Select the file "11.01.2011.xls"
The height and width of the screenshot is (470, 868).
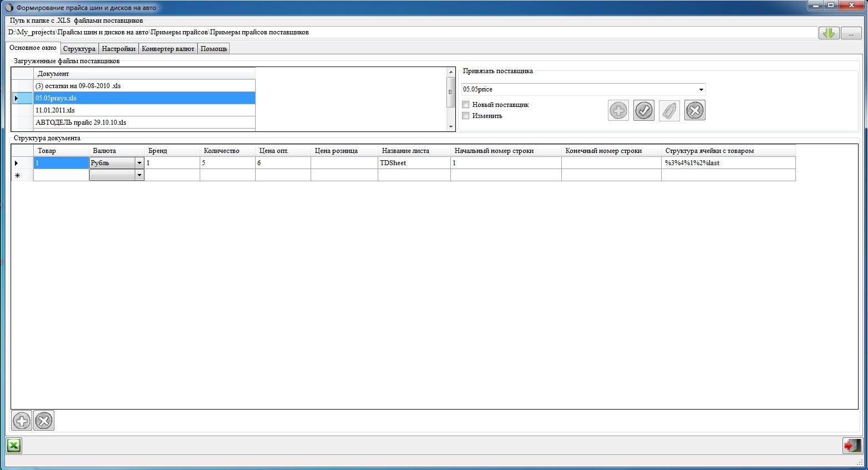144,110
